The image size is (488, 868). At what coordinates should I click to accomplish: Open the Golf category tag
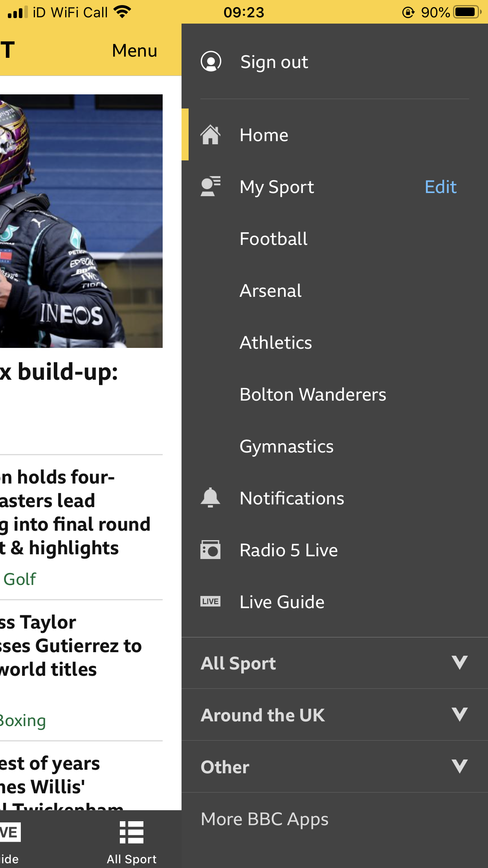[x=19, y=579]
